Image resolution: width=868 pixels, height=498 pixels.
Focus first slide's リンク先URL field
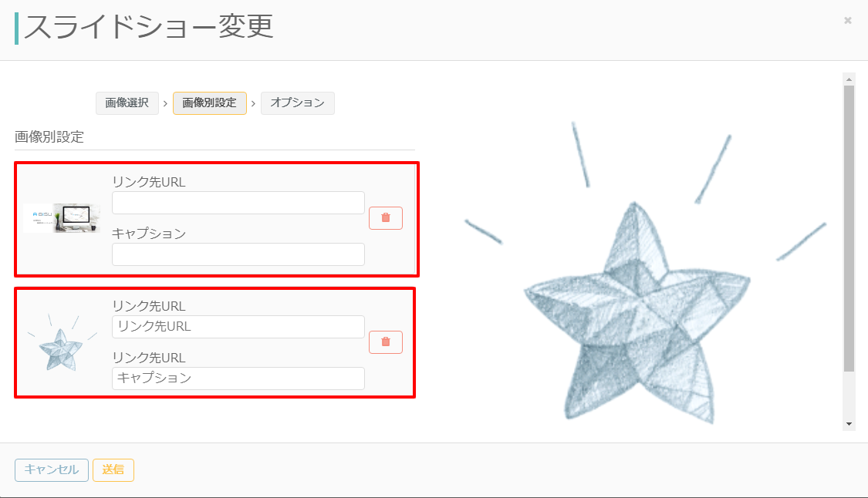click(x=238, y=203)
